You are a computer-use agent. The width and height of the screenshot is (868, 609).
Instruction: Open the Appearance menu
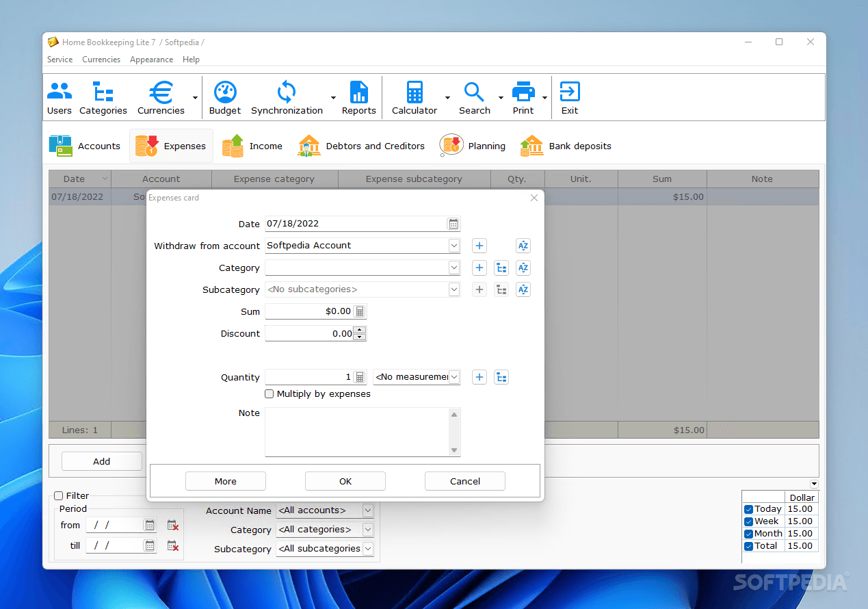tap(151, 60)
